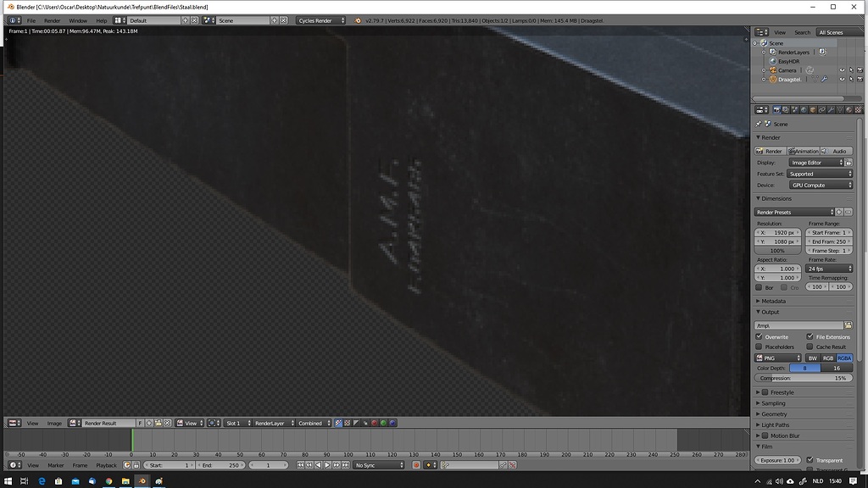
Task: Open the Help menu
Action: pyautogui.click(x=102, y=20)
